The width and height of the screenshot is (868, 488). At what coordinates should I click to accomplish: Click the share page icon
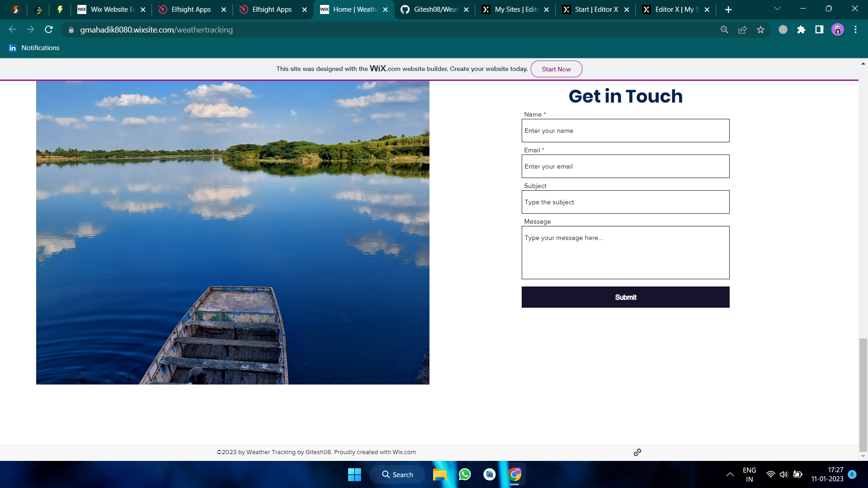coord(742,30)
